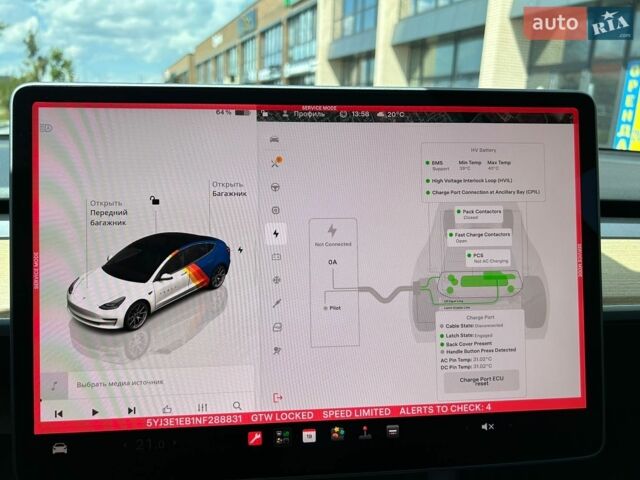Viewport: 640px width, 480px height.
Task: Open the coolant dropper sidebar icon
Action: [x=277, y=303]
